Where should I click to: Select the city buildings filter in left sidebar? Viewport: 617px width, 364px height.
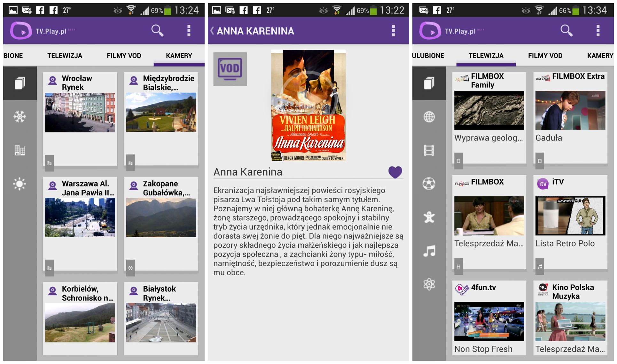tap(20, 150)
